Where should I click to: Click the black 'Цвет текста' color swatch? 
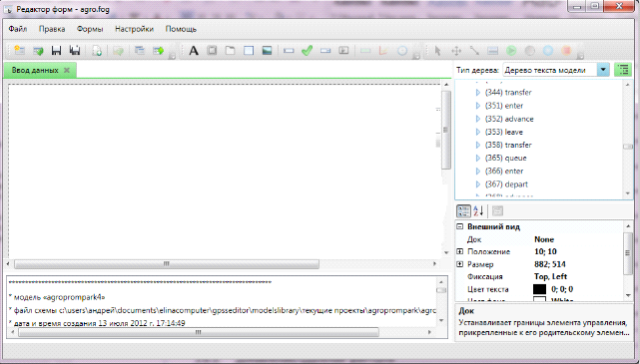(x=539, y=289)
